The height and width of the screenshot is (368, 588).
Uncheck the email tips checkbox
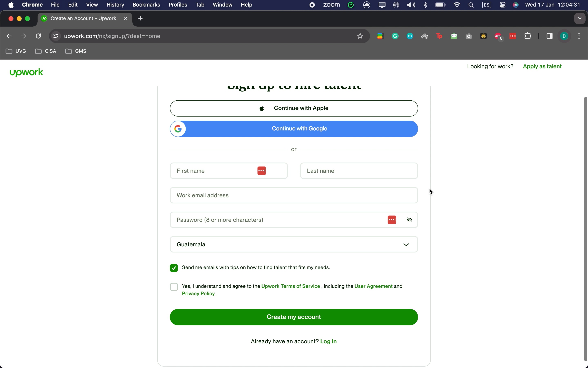(174, 268)
